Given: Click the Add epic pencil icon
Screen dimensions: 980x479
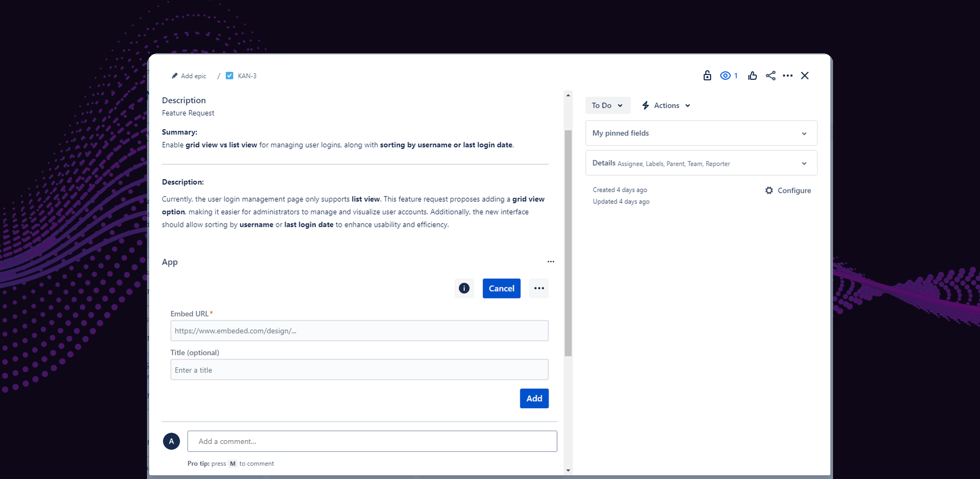Looking at the screenshot, I should click(175, 76).
